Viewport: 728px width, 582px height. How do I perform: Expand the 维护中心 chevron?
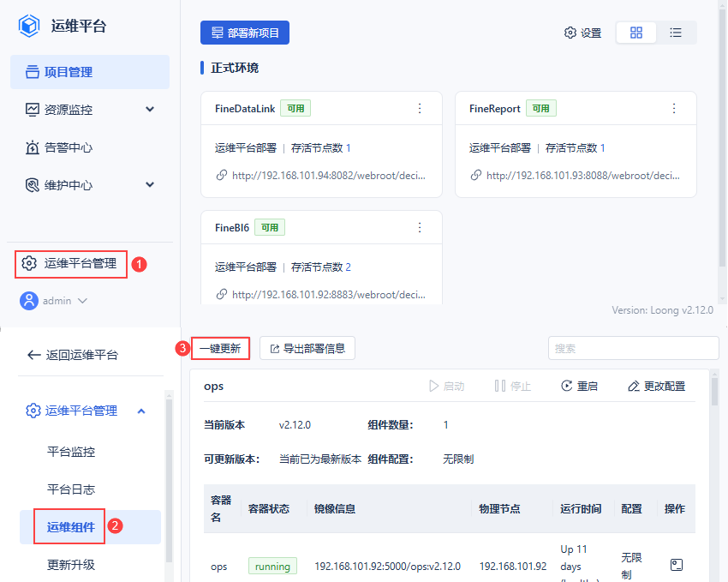click(150, 185)
